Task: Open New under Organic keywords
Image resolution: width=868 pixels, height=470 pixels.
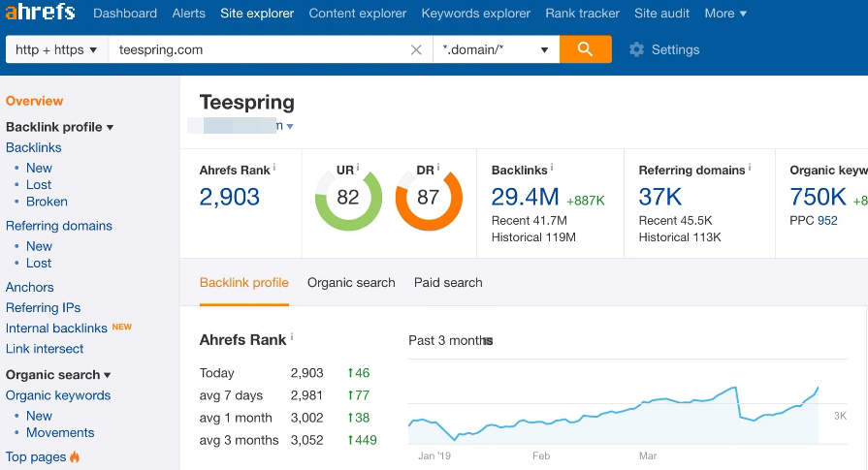Action: pos(39,416)
